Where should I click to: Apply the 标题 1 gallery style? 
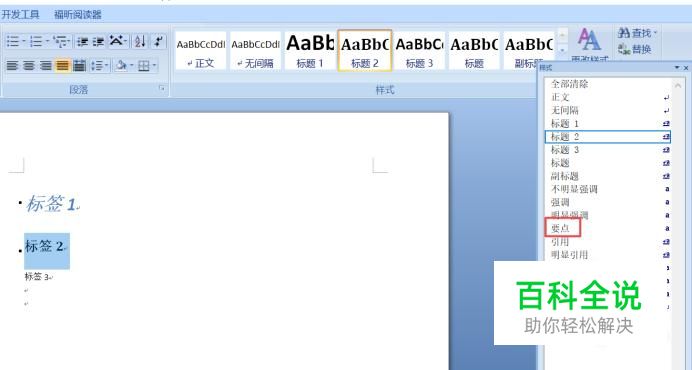click(310, 50)
